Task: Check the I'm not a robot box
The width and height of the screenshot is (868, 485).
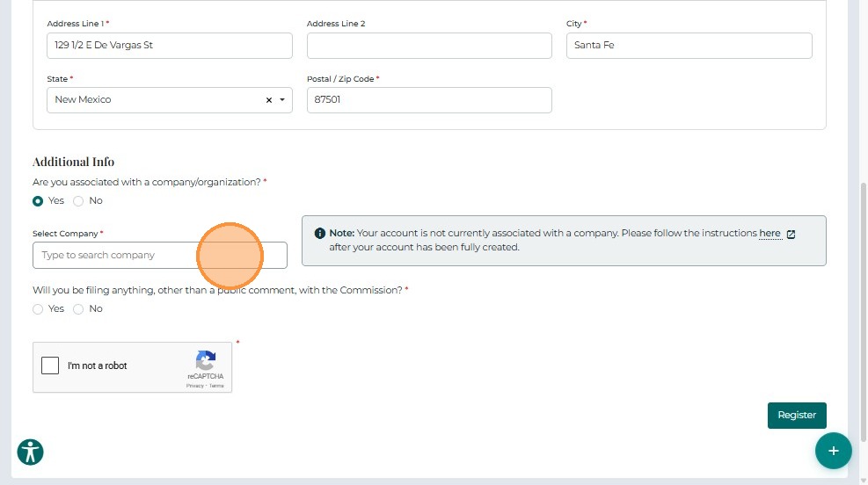Action: (50, 366)
